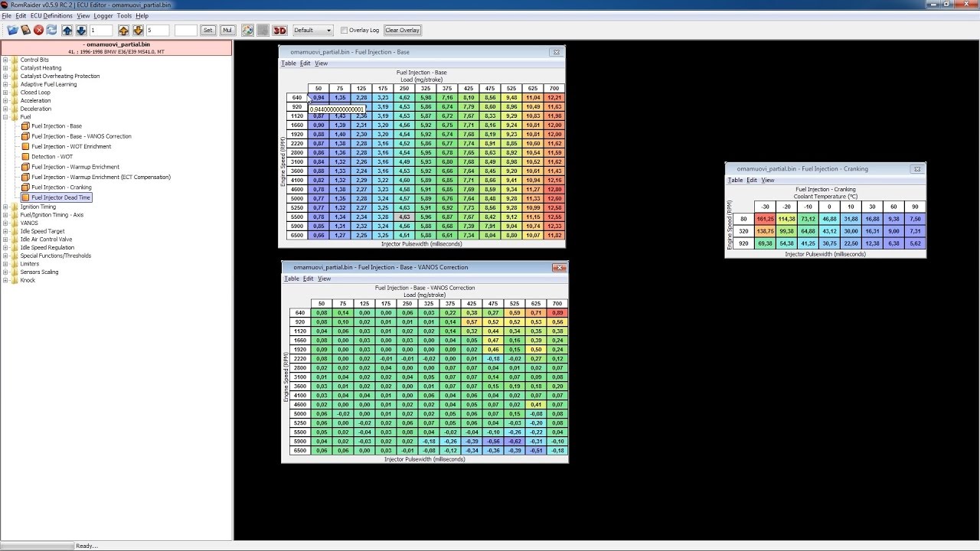Image resolution: width=980 pixels, height=551 pixels.
Task: Open the File menu
Action: tap(6, 15)
